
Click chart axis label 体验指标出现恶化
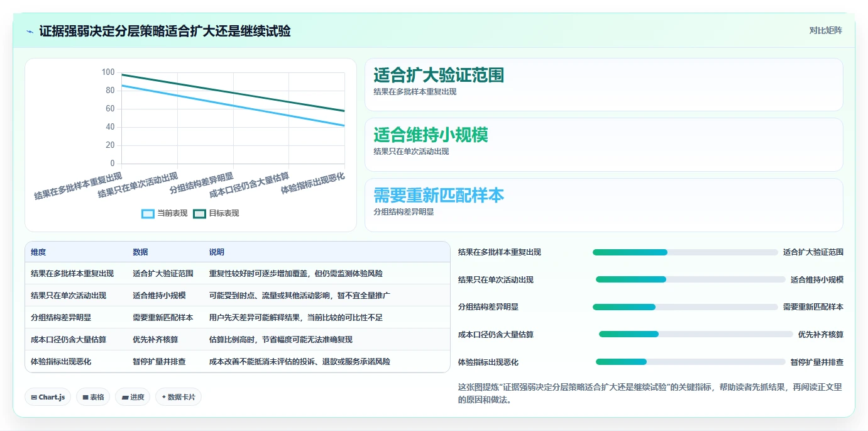(313, 182)
